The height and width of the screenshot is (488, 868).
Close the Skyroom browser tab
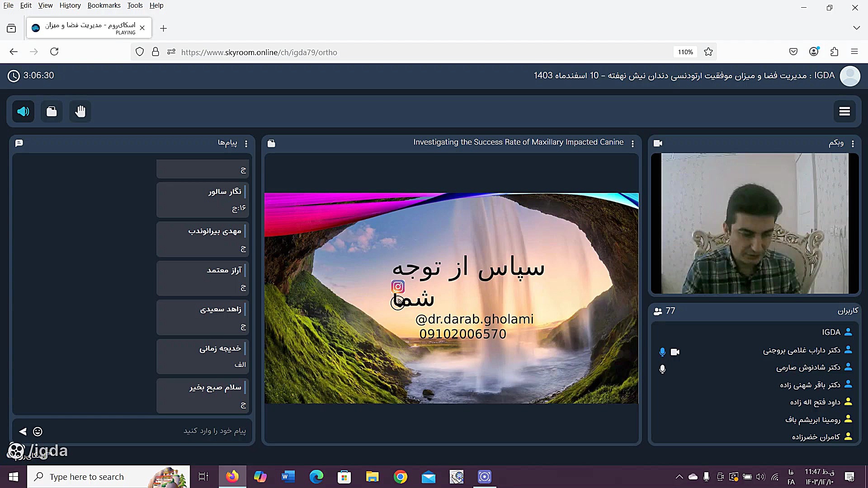pyautogui.click(x=142, y=28)
